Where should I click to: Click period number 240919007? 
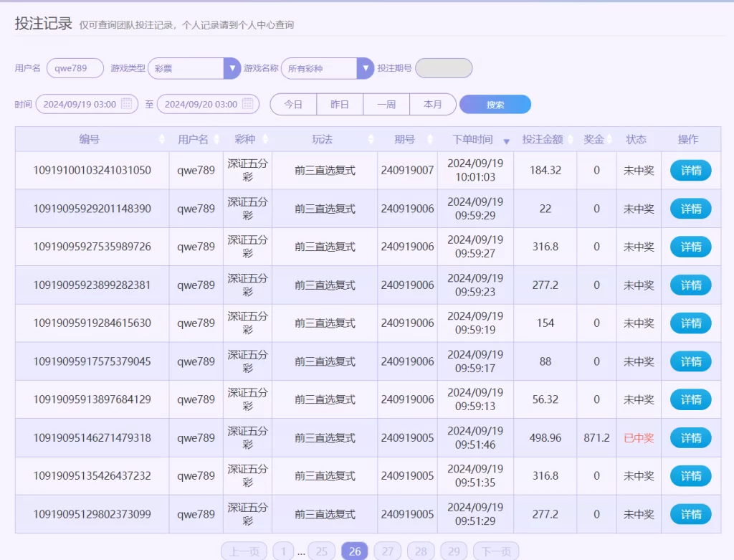(407, 171)
